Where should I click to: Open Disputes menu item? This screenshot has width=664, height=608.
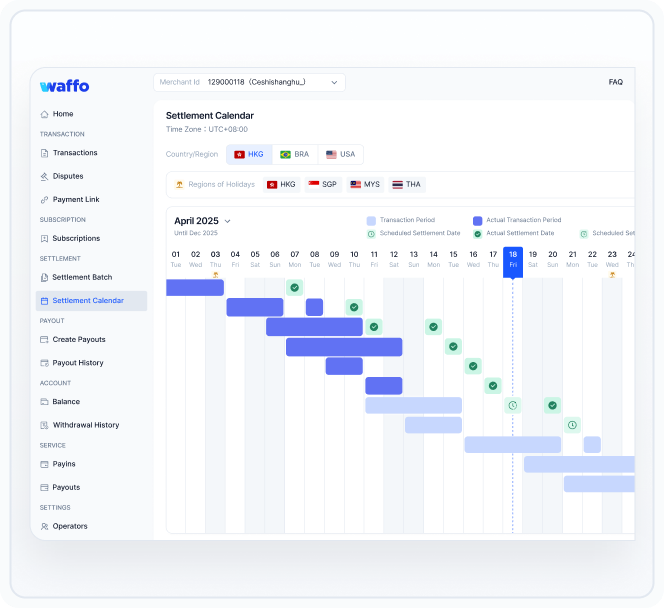point(68,176)
